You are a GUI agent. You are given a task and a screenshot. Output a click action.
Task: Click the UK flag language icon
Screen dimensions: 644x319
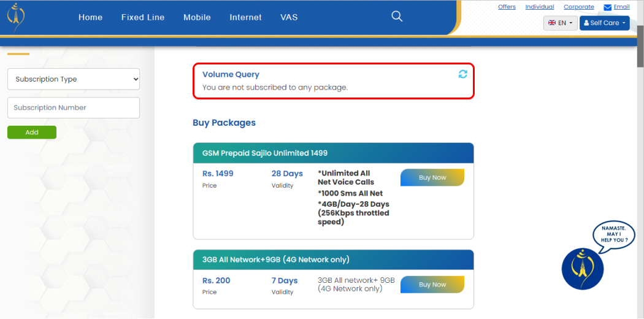coord(552,23)
